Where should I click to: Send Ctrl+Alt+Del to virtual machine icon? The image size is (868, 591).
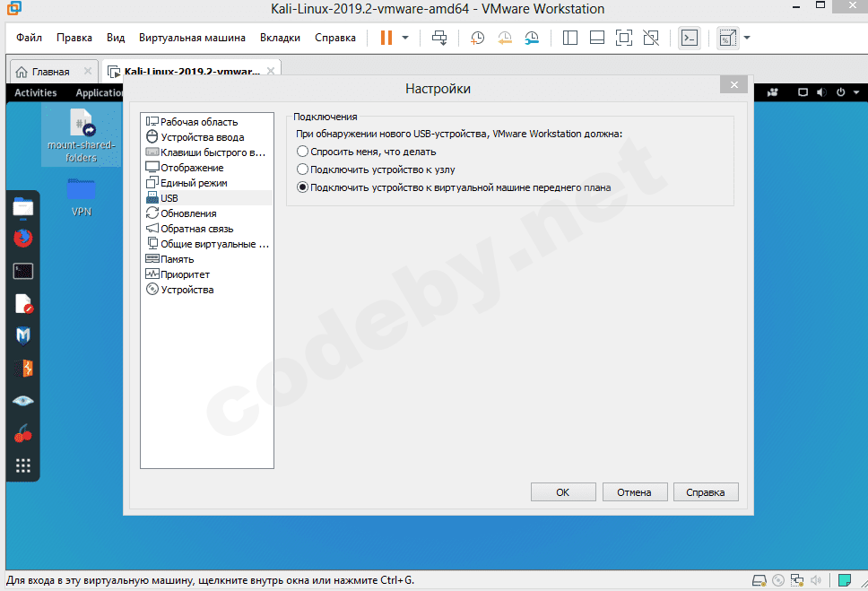point(439,38)
